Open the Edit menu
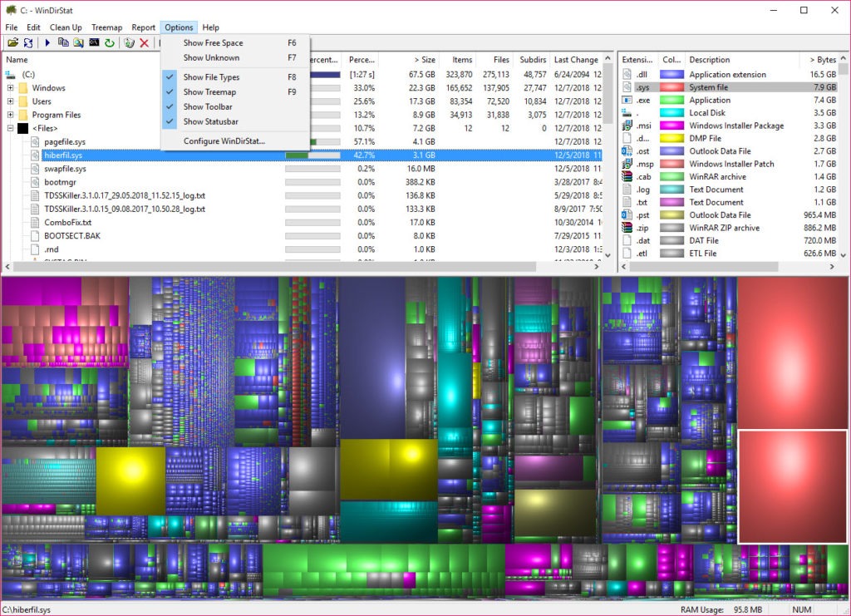 33,27
